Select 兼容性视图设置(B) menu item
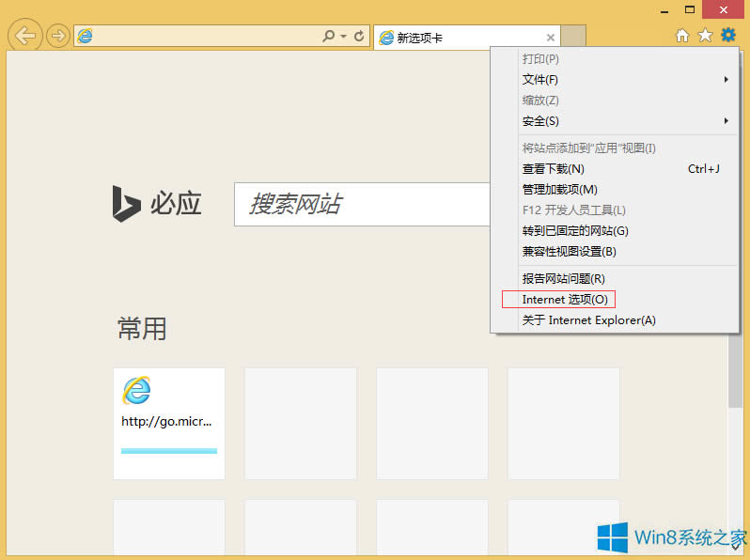This screenshot has height=560, width=750. pyautogui.click(x=569, y=252)
